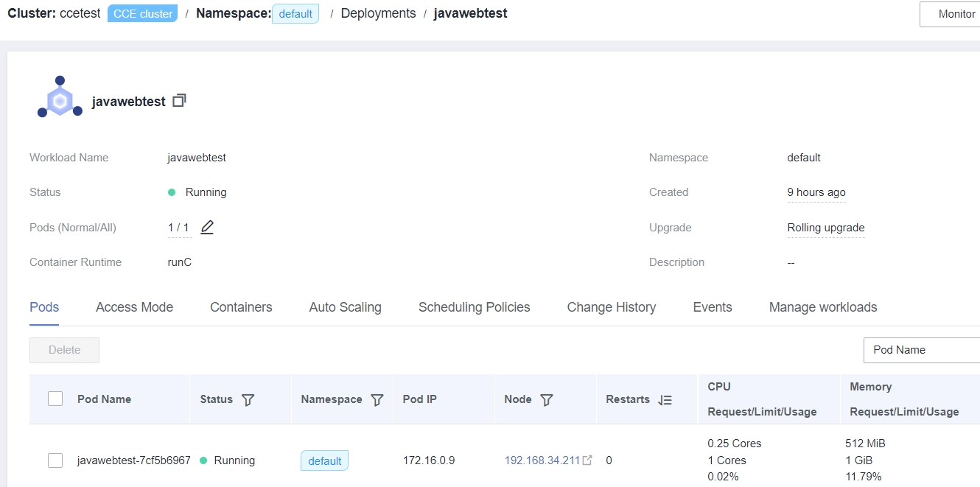
Task: Open the Namespace column filter
Action: tap(377, 399)
